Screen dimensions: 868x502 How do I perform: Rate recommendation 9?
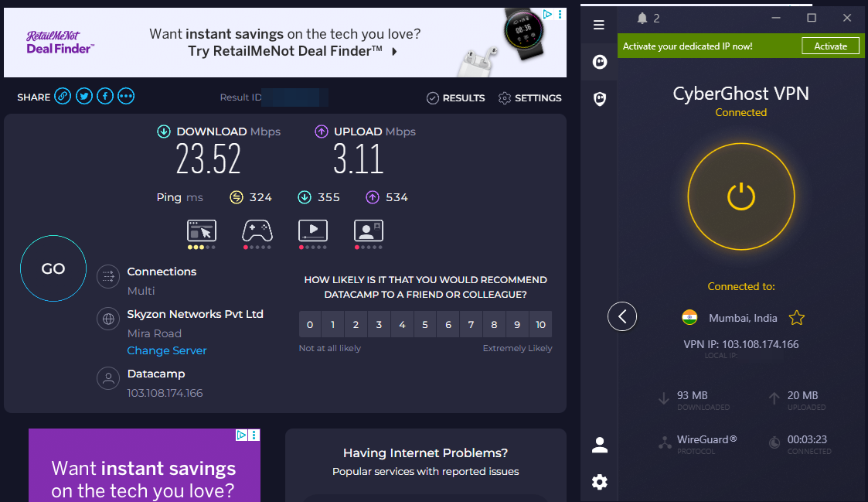coord(517,325)
